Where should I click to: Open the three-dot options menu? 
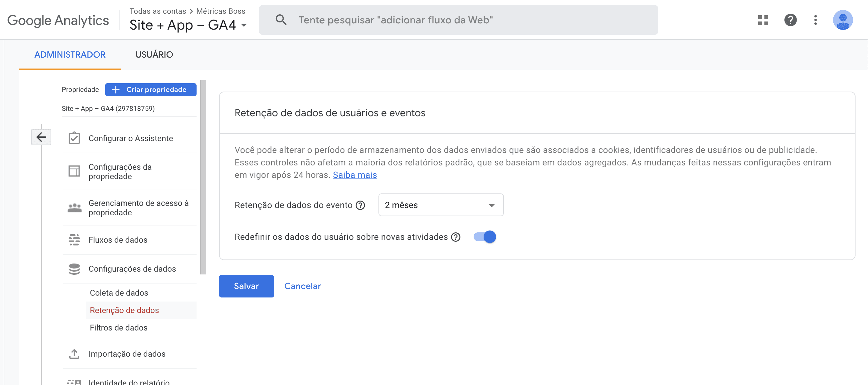[x=816, y=20]
